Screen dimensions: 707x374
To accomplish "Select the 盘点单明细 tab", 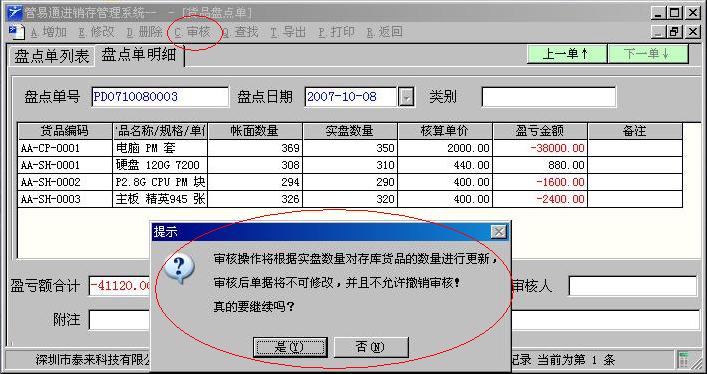I will pyautogui.click(x=138, y=55).
